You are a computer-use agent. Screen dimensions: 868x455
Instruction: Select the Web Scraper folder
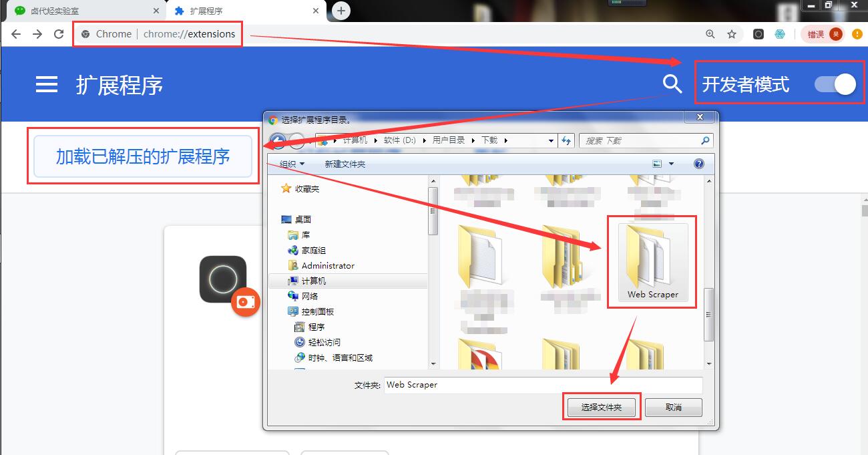coord(652,262)
